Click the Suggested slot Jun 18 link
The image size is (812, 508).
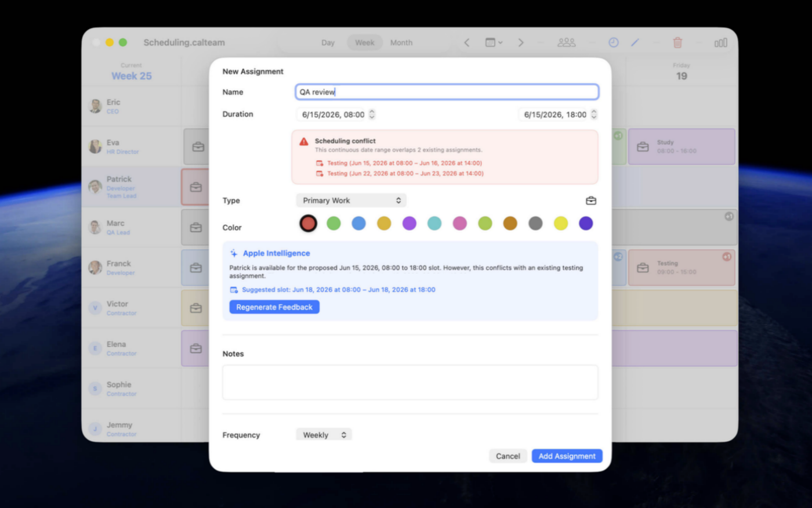[x=339, y=290]
